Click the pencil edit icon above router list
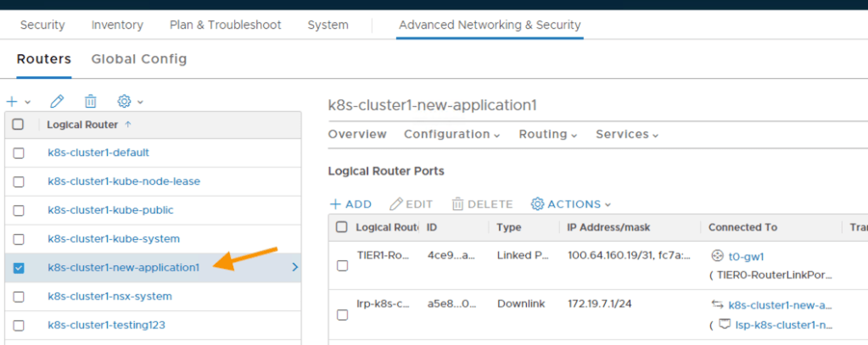This screenshot has width=868, height=345. pyautogui.click(x=57, y=101)
